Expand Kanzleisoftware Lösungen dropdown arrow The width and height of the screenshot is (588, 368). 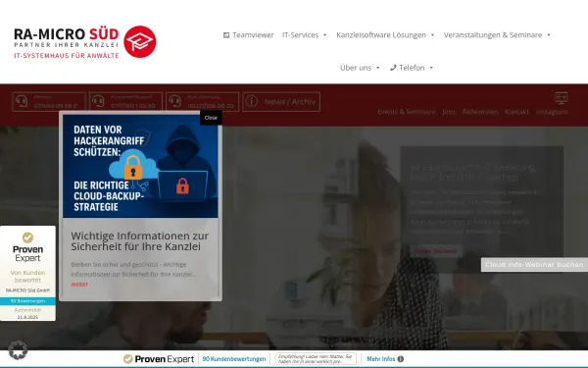click(432, 35)
